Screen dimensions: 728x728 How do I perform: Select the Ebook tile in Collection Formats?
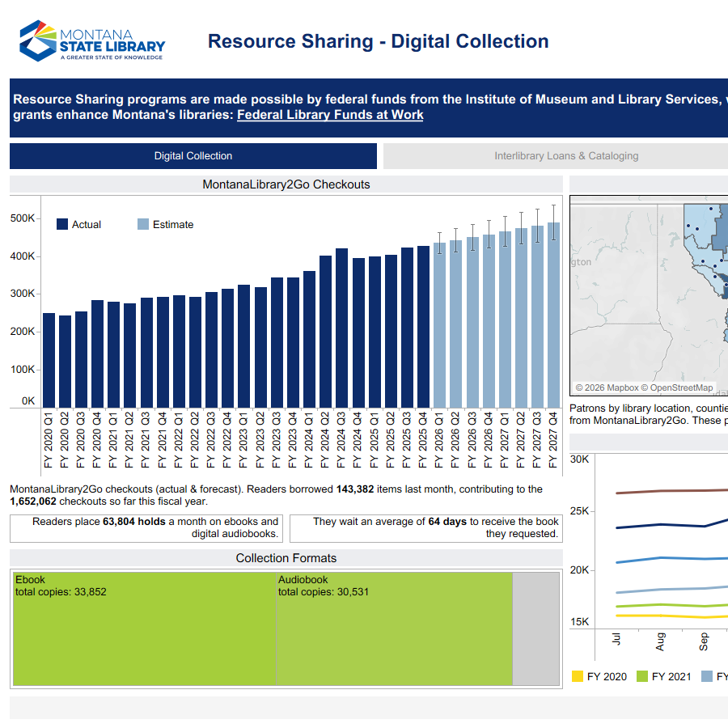click(146, 629)
